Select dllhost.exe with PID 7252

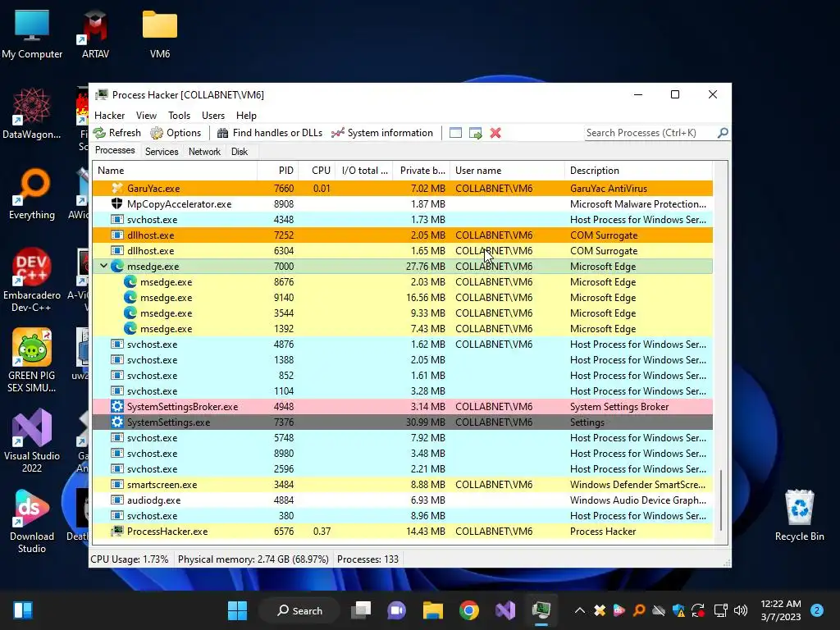pyautogui.click(x=402, y=235)
